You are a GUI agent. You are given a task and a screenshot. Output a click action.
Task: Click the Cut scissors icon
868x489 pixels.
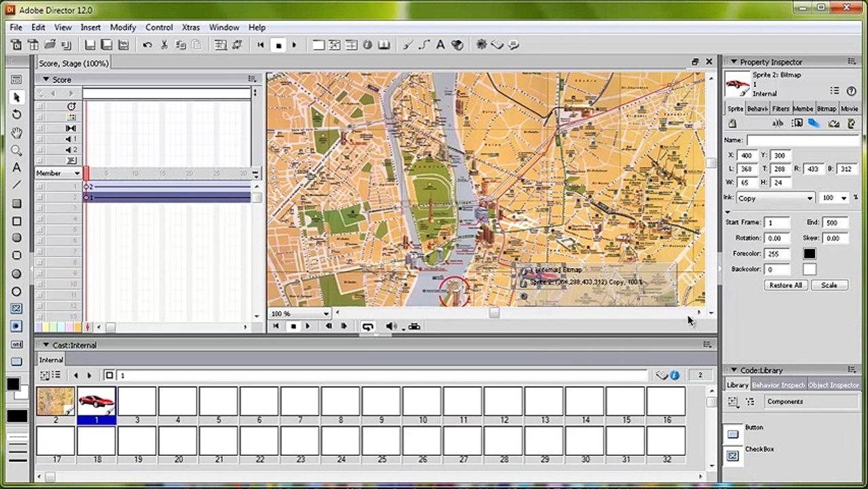click(x=164, y=45)
